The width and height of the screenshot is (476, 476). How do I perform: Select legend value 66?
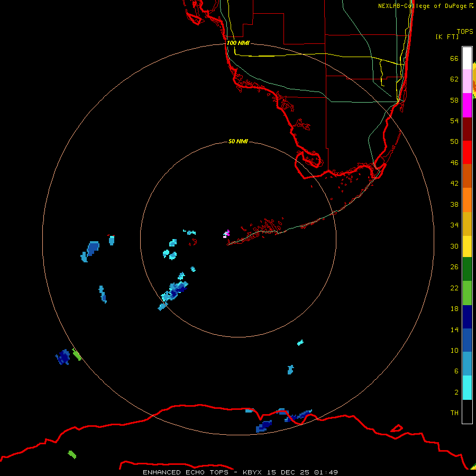pyautogui.click(x=454, y=59)
